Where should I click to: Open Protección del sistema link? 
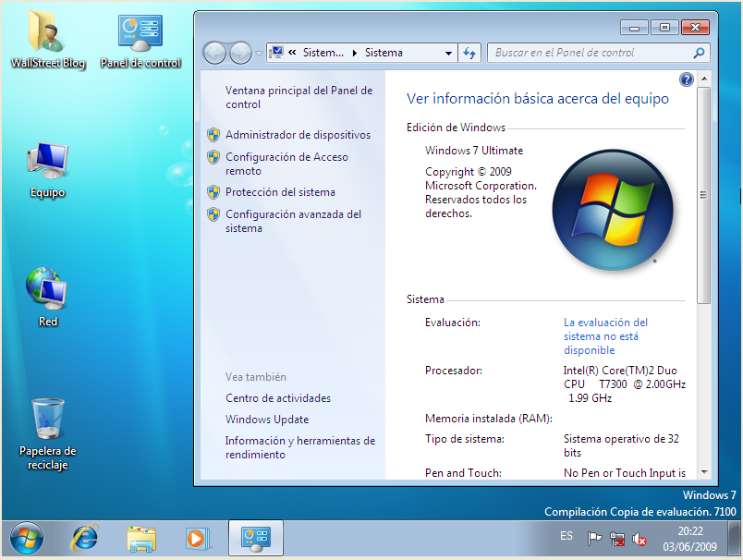pyautogui.click(x=280, y=192)
